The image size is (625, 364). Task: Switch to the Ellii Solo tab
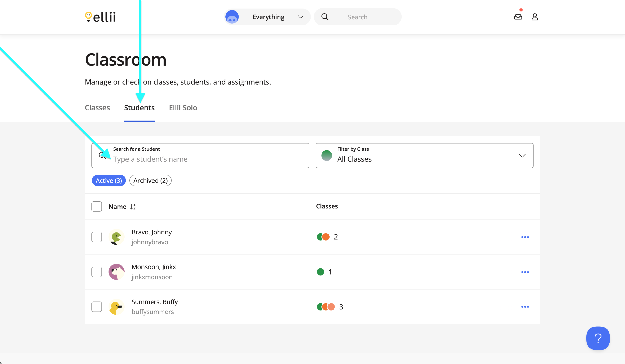tap(183, 108)
